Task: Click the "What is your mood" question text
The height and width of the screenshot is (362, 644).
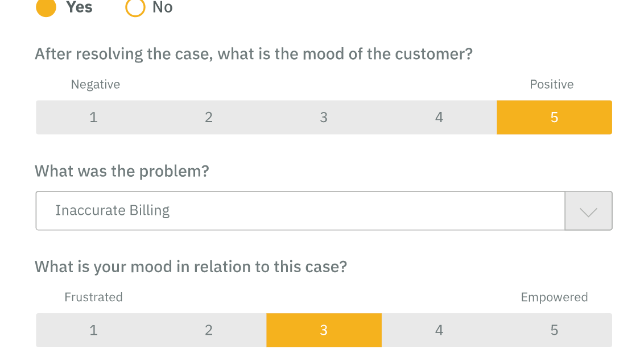Action: (x=191, y=267)
